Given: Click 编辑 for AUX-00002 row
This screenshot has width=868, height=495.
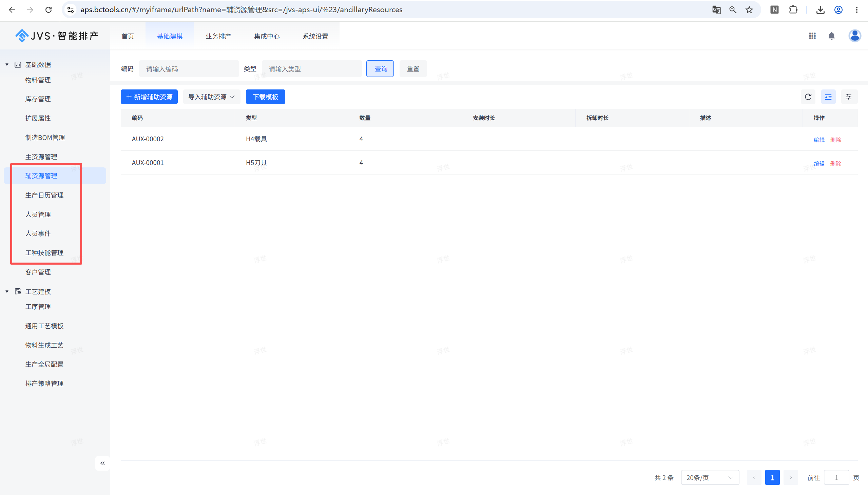Looking at the screenshot, I should tap(819, 140).
